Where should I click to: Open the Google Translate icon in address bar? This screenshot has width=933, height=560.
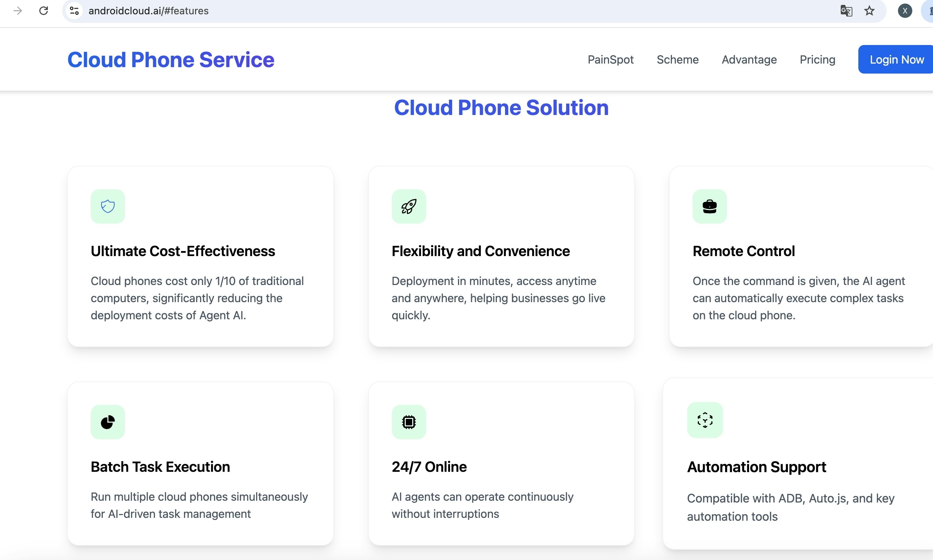click(x=846, y=11)
